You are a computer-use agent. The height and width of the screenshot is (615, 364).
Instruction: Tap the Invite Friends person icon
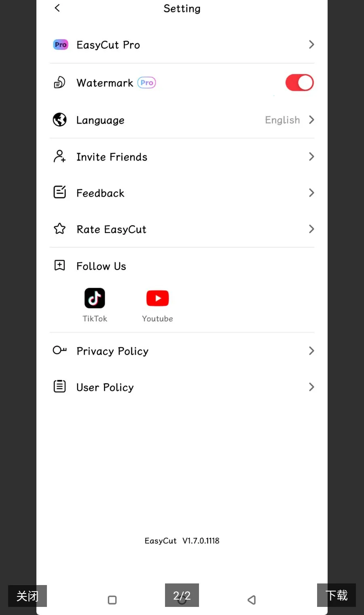[x=59, y=156]
